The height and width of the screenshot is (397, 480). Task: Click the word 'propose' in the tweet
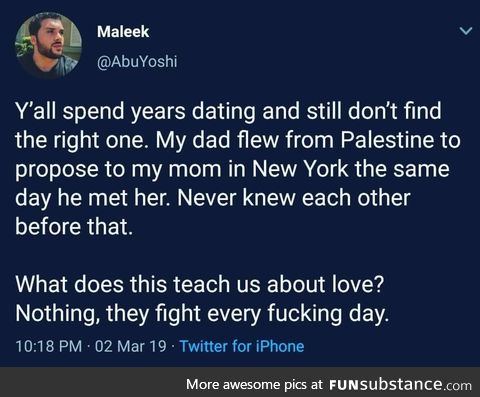[57, 170]
